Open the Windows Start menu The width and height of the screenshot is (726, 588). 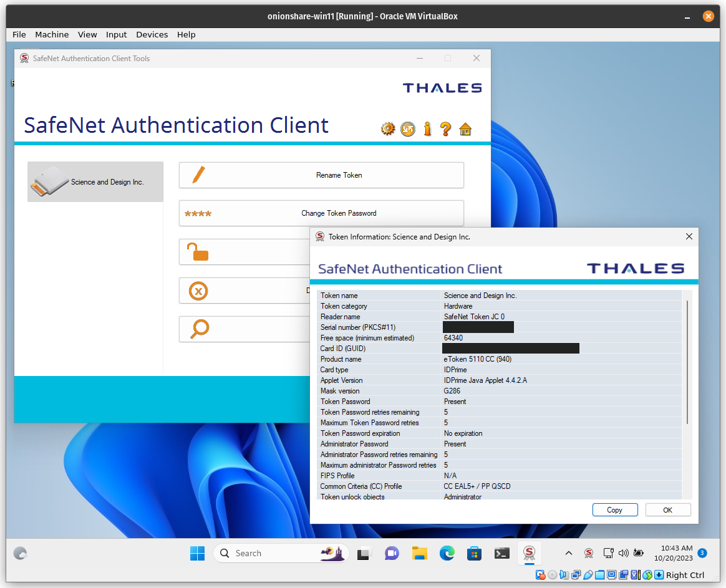[x=197, y=553]
